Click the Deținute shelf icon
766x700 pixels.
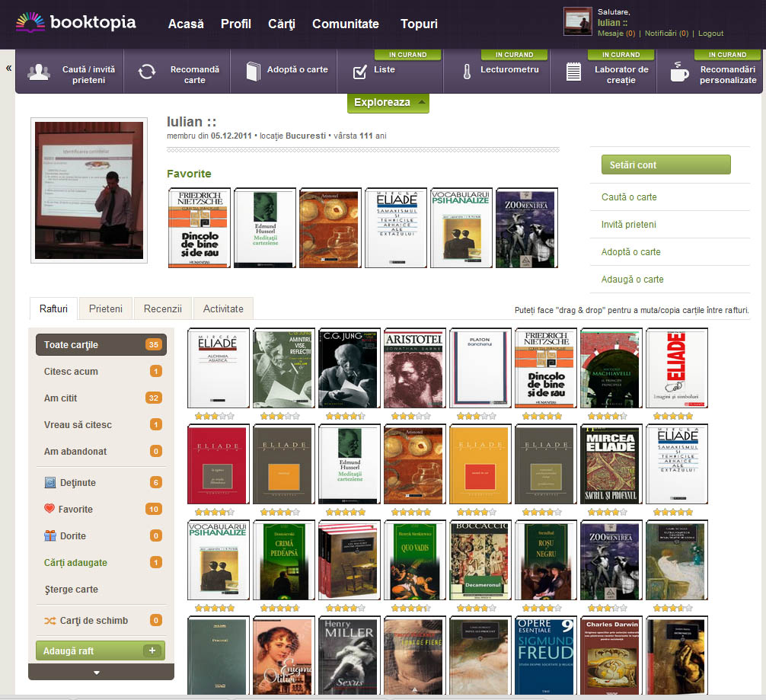point(49,482)
